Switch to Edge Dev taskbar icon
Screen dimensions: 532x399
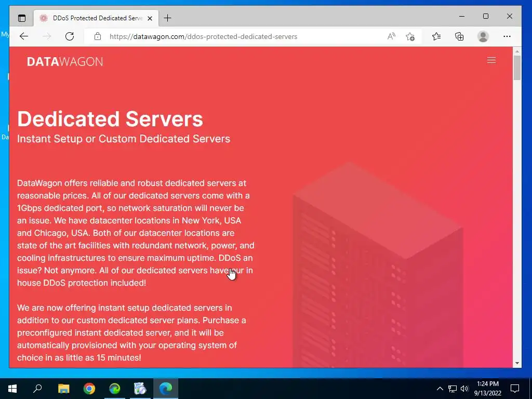pyautogui.click(x=115, y=389)
